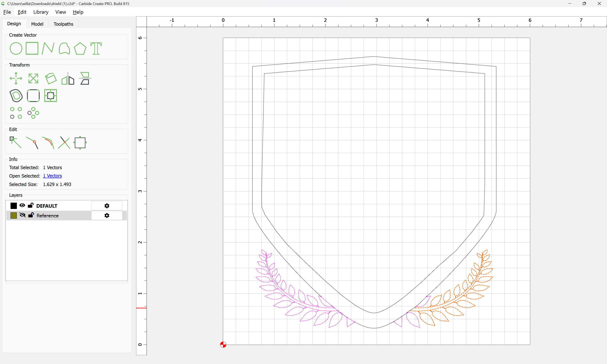Viewport: 607px width, 364px height.
Task: Open the Library menu
Action: 41,12
